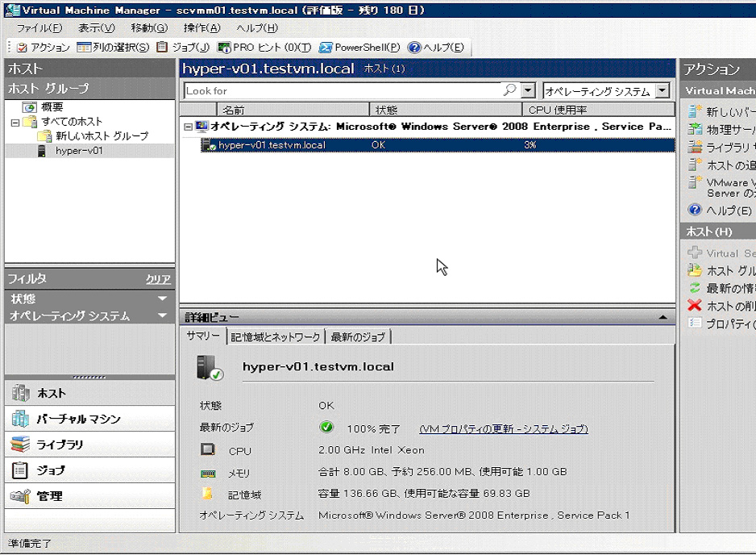756x555 pixels.
Task: Open the PRO ヒント toolbar item
Action: click(224, 48)
